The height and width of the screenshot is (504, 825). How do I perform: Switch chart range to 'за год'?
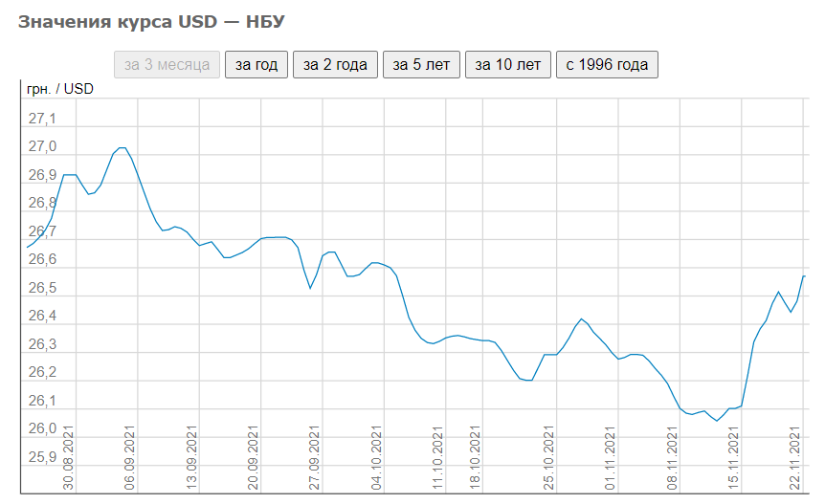coord(256,65)
